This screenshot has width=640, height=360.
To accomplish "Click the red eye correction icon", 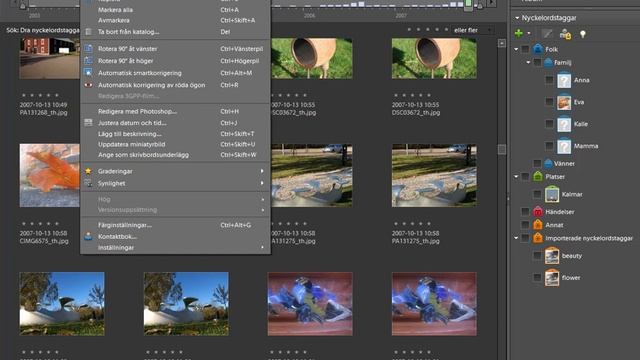I will (88, 85).
